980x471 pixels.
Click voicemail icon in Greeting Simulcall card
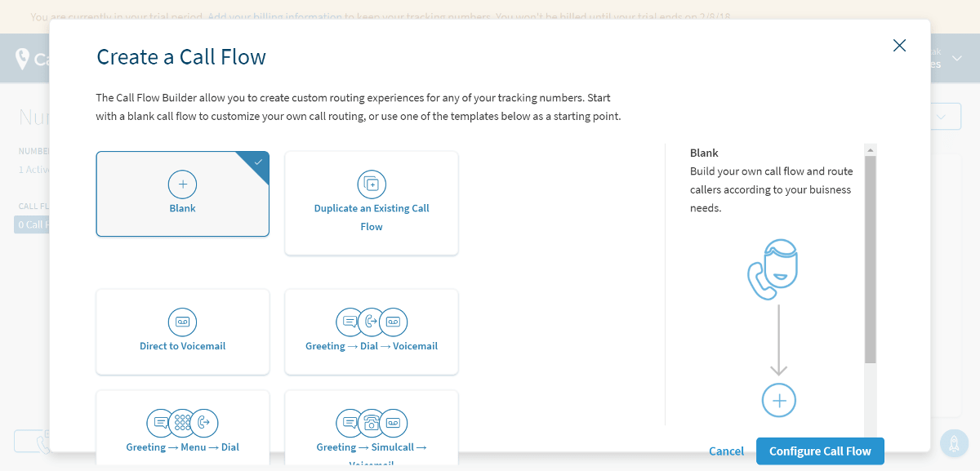tap(394, 423)
